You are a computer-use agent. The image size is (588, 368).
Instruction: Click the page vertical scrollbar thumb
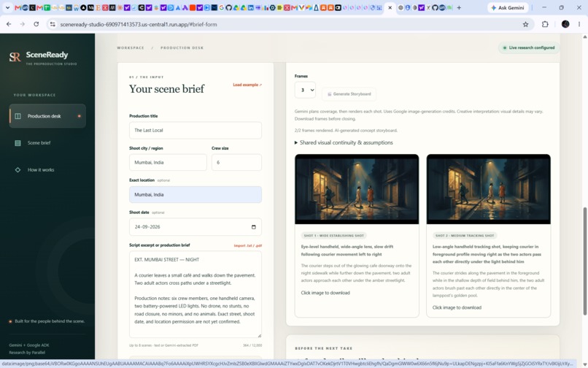tap(584, 261)
